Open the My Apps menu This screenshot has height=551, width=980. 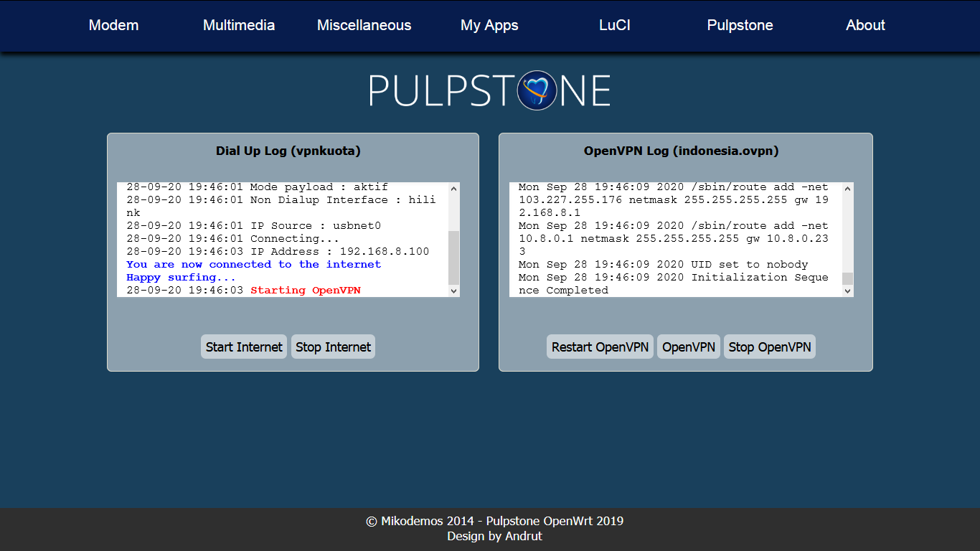[489, 25]
